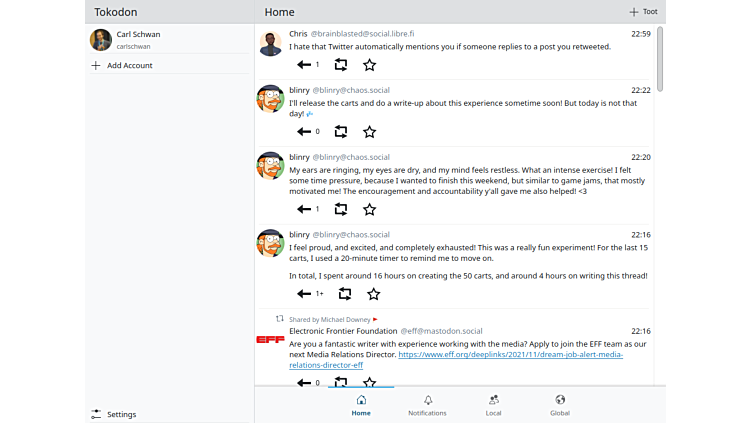Reply to Chris's post about Twitter mentions

[304, 65]
